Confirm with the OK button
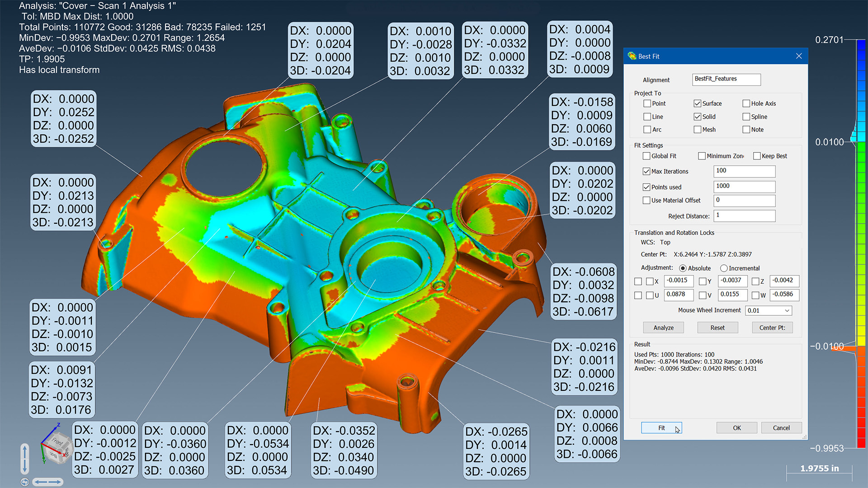This screenshot has width=868, height=488. coord(737,428)
